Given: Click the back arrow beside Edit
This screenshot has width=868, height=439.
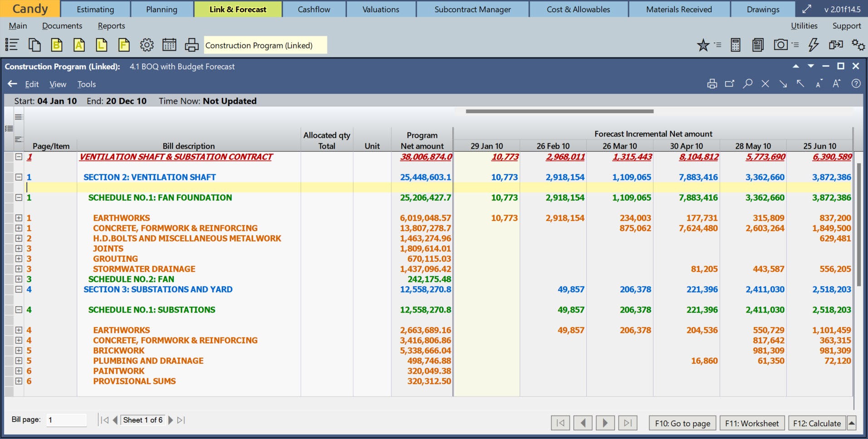Looking at the screenshot, I should point(12,84).
